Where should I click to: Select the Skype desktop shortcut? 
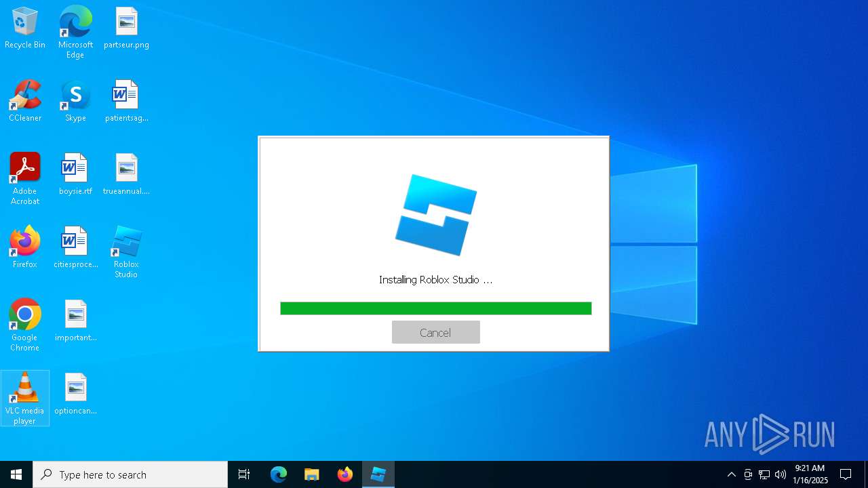pos(75,102)
